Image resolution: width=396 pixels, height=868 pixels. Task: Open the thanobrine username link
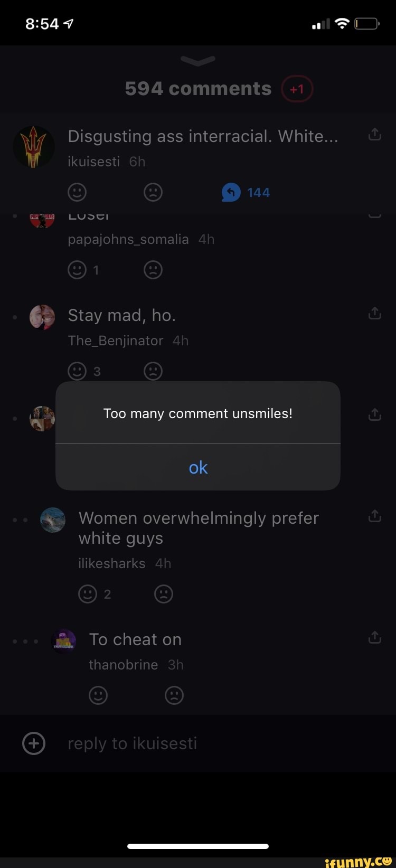[124, 665]
